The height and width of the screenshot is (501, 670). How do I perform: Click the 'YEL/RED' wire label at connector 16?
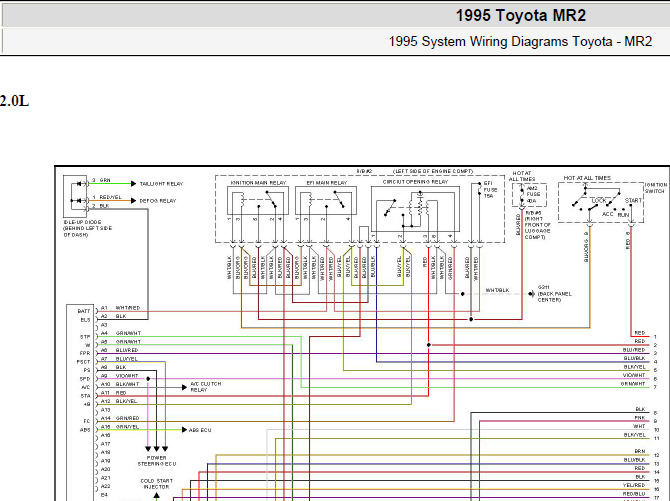634,485
